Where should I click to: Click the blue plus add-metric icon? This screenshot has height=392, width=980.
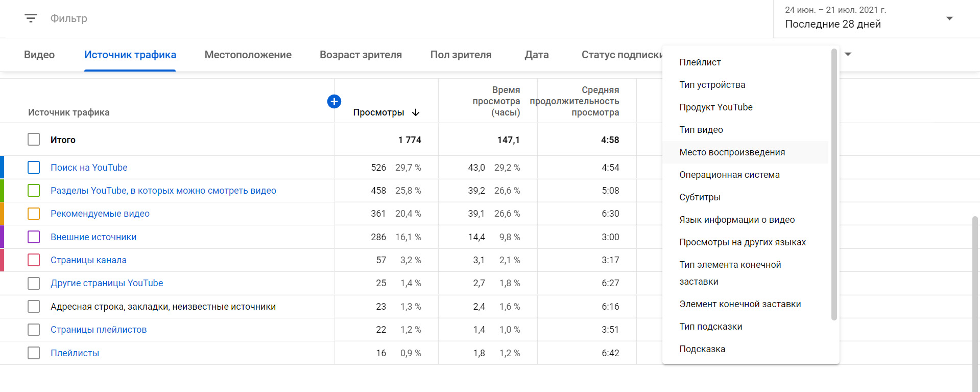[x=334, y=102]
